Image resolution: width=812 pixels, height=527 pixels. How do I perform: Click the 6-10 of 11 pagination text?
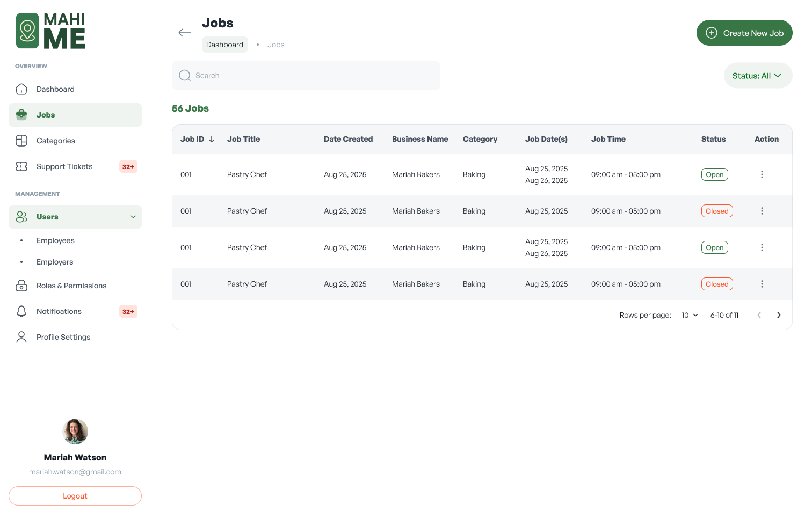[724, 315]
